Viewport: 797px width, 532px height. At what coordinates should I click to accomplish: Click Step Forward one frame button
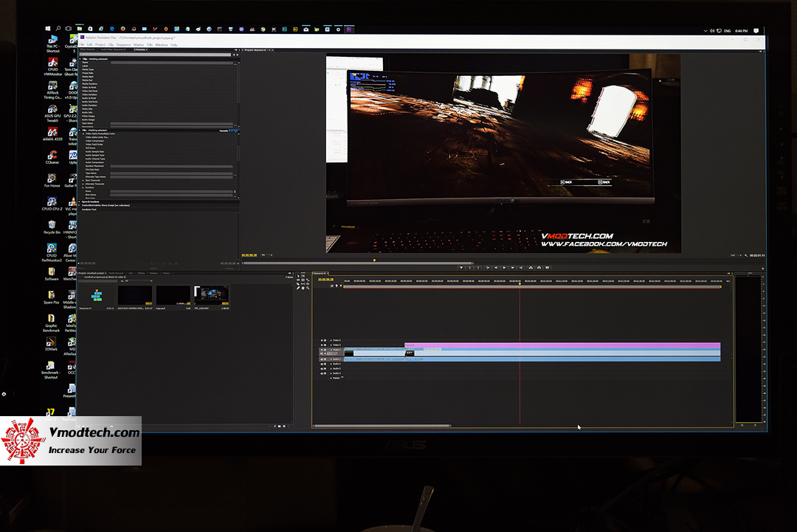click(x=512, y=268)
